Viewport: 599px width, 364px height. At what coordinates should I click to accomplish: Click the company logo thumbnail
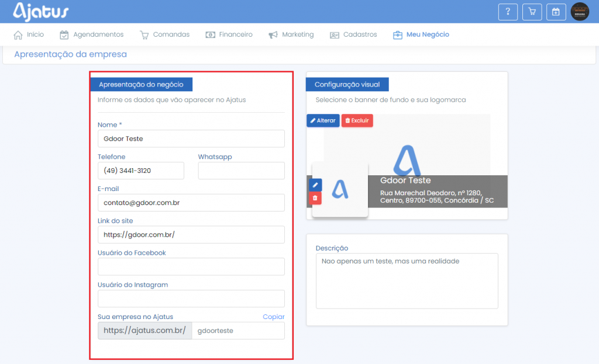340,190
